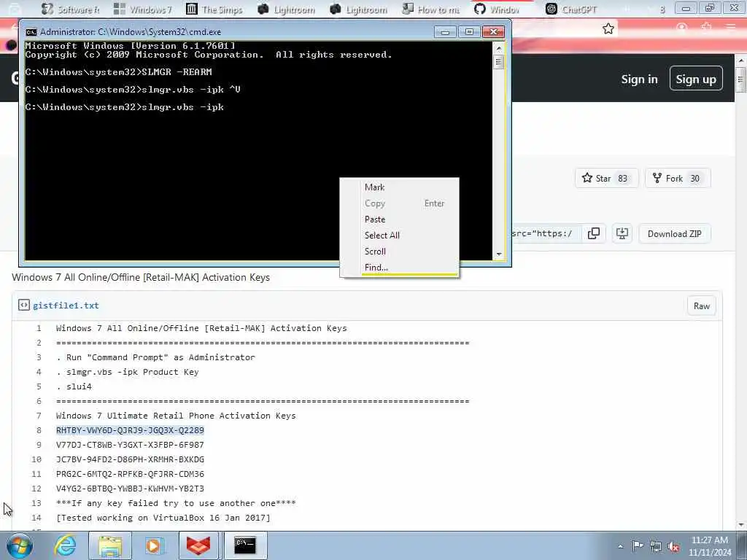This screenshot has height=560, width=747.
Task: Star this gist
Action: point(606,178)
